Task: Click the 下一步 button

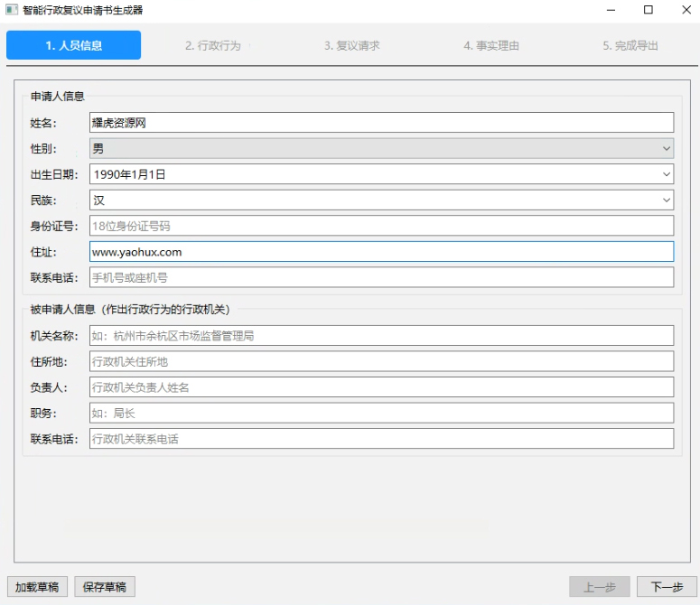Action: coord(667,587)
